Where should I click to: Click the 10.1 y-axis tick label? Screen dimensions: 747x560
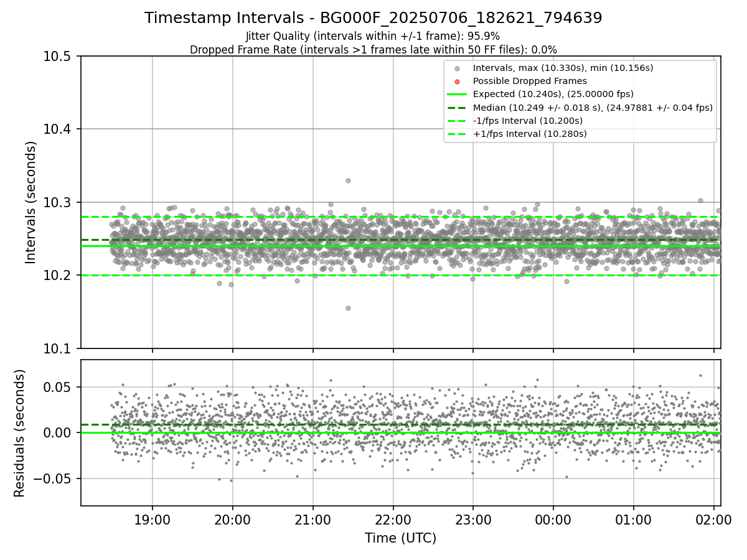click(59, 348)
